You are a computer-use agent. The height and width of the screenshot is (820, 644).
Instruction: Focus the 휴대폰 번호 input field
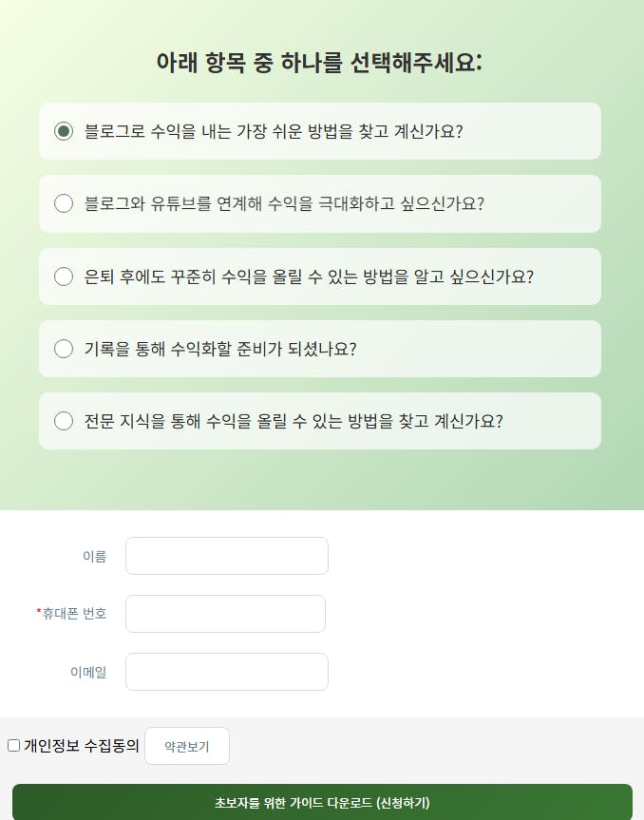(225, 614)
